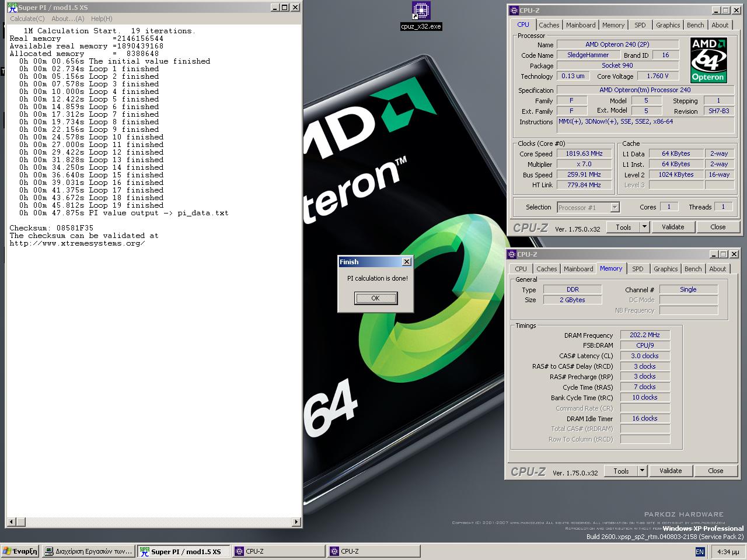The width and height of the screenshot is (747, 560).
Task: Minimize the Super PI window
Action: [275, 8]
